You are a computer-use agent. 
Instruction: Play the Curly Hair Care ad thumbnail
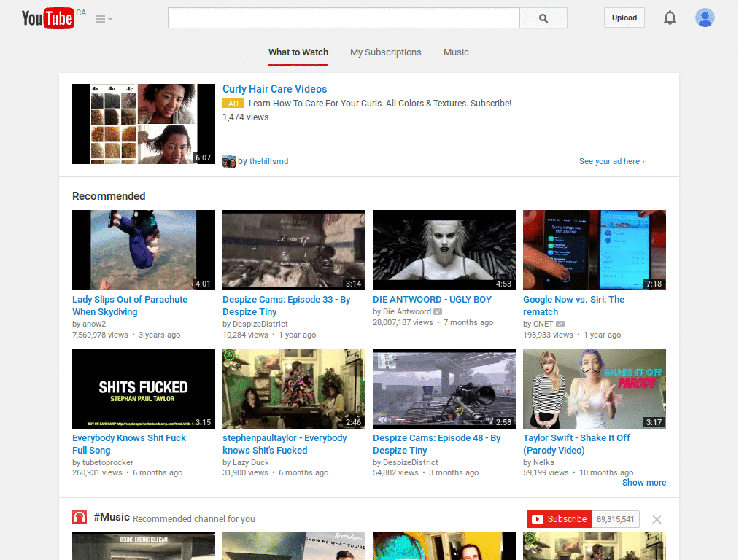144,124
